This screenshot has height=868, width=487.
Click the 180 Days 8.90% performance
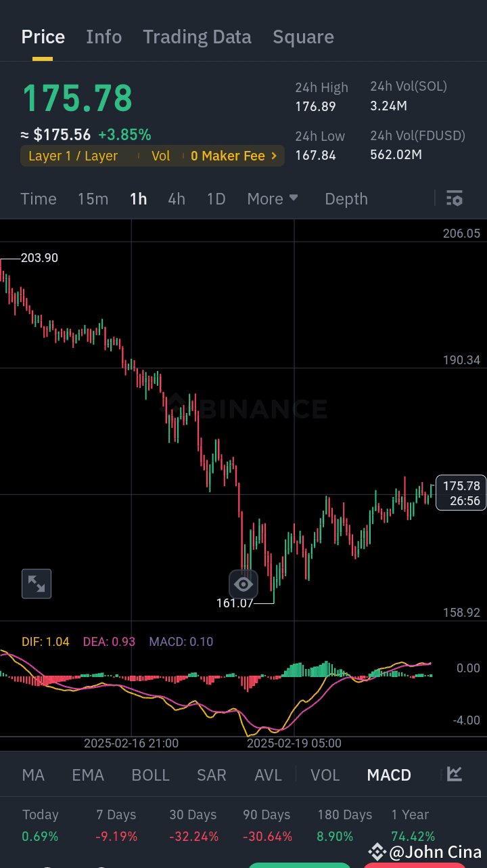coord(344,825)
